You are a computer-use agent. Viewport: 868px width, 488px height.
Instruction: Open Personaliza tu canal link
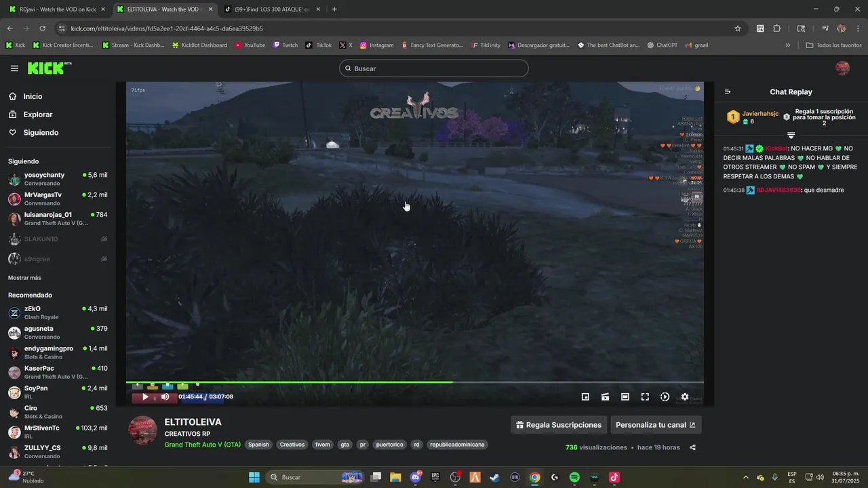point(656,425)
